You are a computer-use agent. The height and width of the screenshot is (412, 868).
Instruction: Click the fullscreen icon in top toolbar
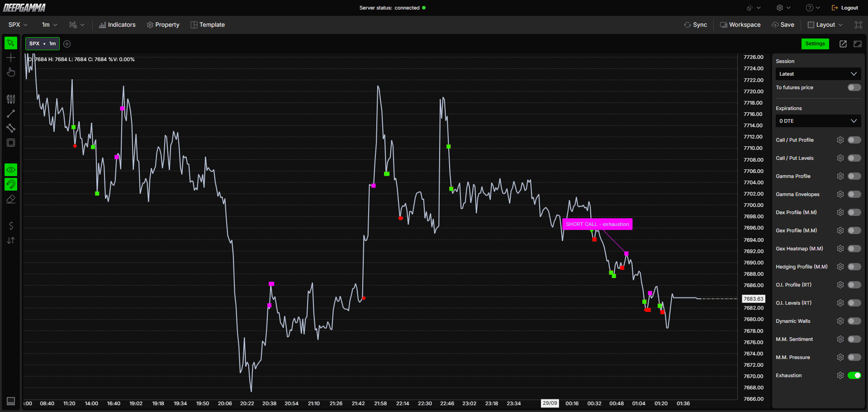859,25
